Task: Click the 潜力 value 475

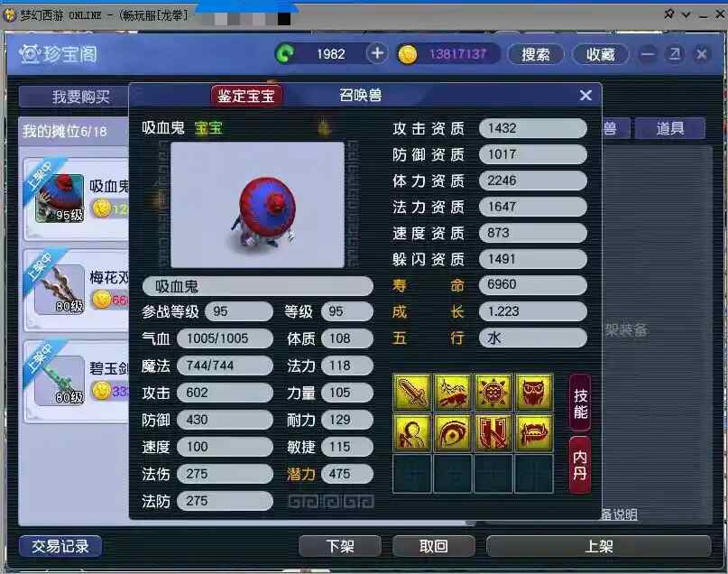Action: (x=347, y=474)
